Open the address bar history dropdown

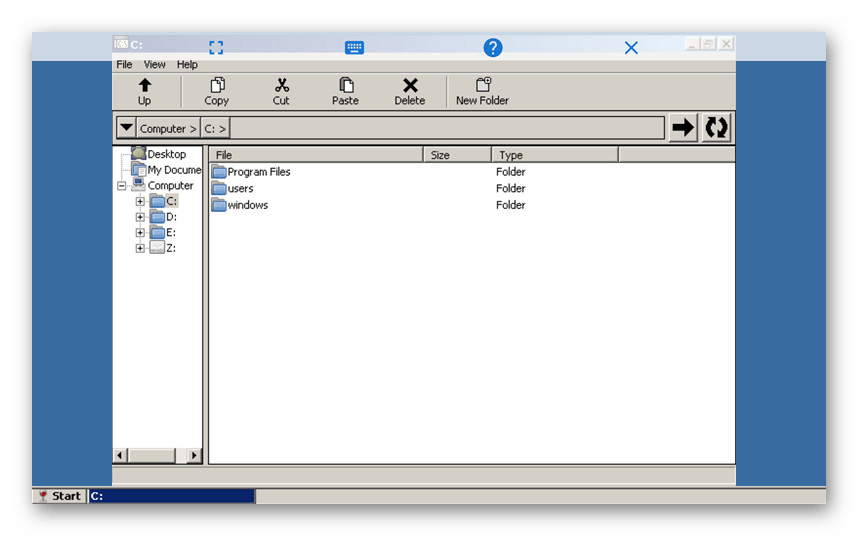(x=126, y=128)
